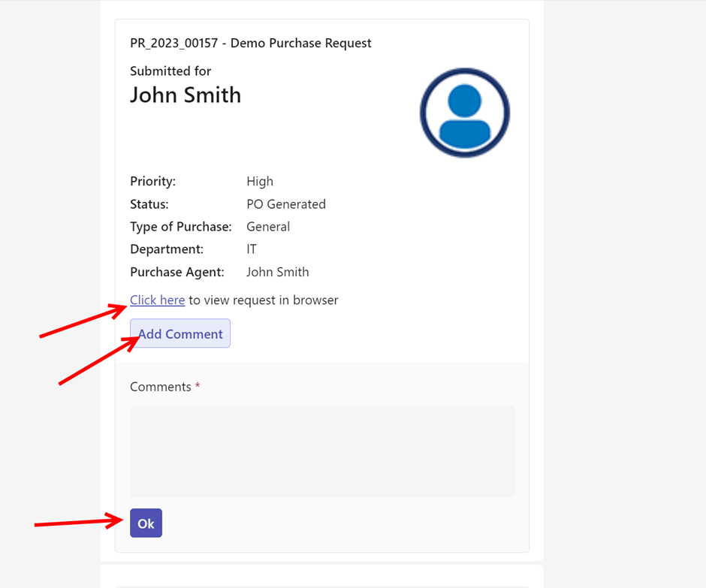Click the Type of Purchase label
Image resolution: width=706 pixels, height=588 pixels.
tap(180, 227)
